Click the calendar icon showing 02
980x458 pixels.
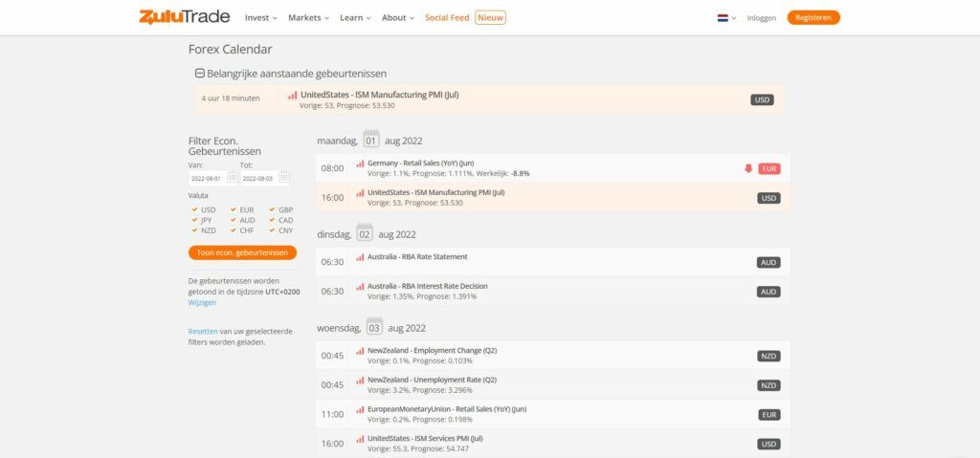point(365,233)
